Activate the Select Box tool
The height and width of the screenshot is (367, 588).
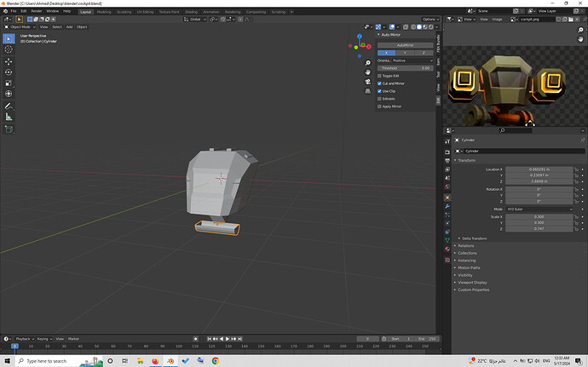tap(9, 38)
